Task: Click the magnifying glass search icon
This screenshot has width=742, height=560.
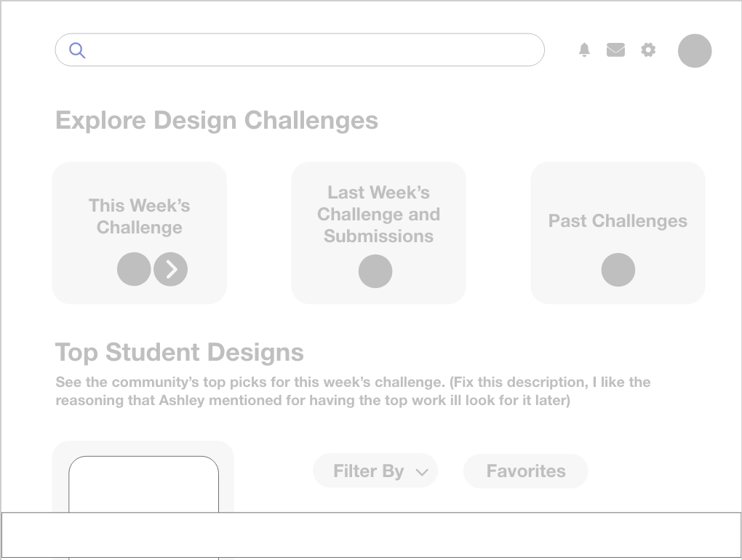Action: pyautogui.click(x=77, y=50)
